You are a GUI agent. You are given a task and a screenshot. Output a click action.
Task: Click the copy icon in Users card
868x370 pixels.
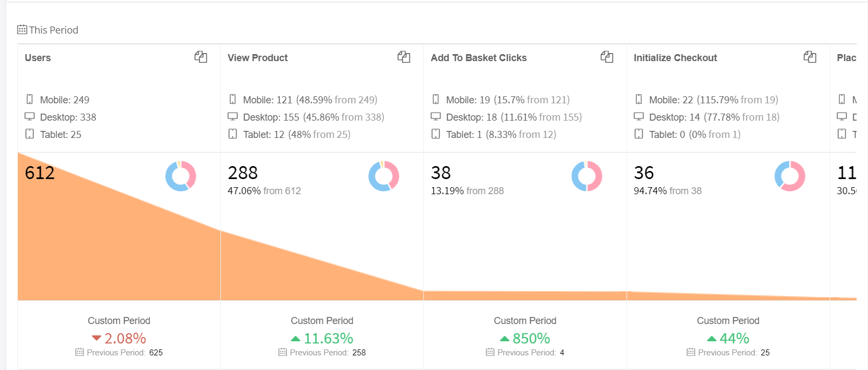201,57
